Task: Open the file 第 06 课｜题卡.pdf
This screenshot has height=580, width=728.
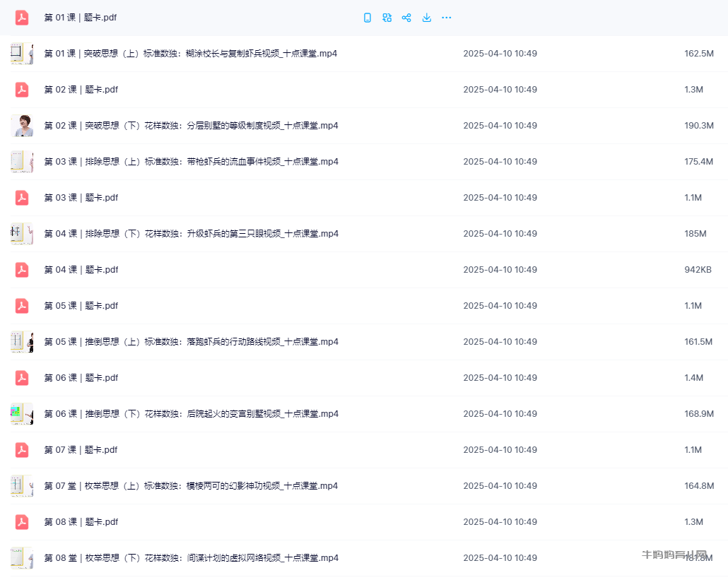Action: tap(81, 377)
